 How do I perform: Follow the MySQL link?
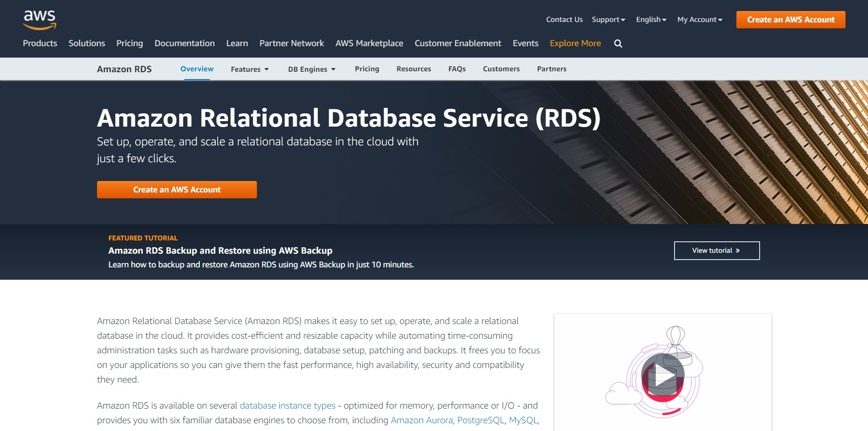pos(524,420)
